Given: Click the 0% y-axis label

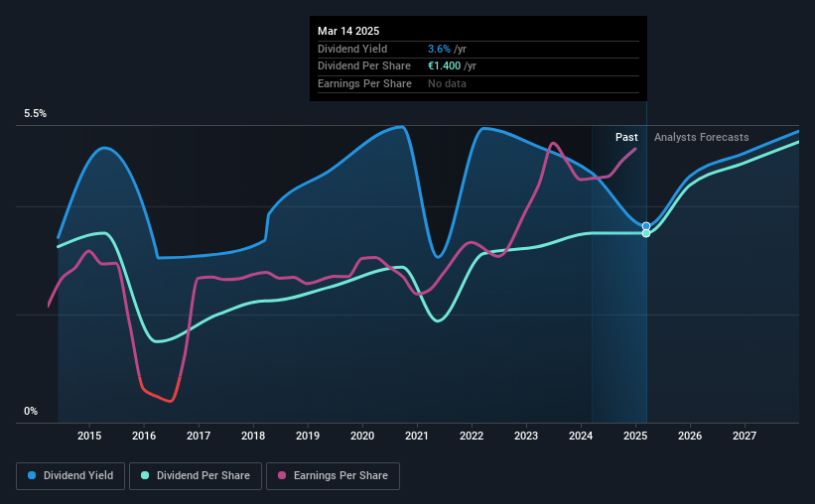Looking at the screenshot, I should (x=31, y=411).
